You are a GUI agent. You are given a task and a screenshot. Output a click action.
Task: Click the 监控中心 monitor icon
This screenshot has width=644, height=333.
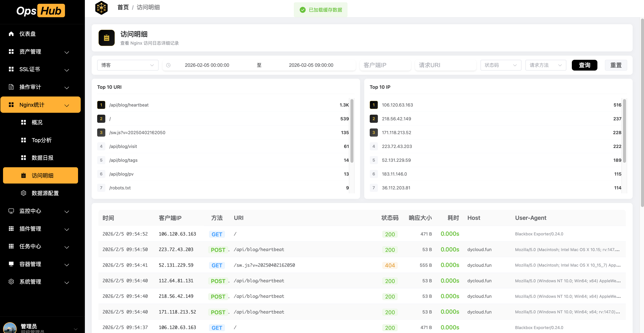click(11, 211)
